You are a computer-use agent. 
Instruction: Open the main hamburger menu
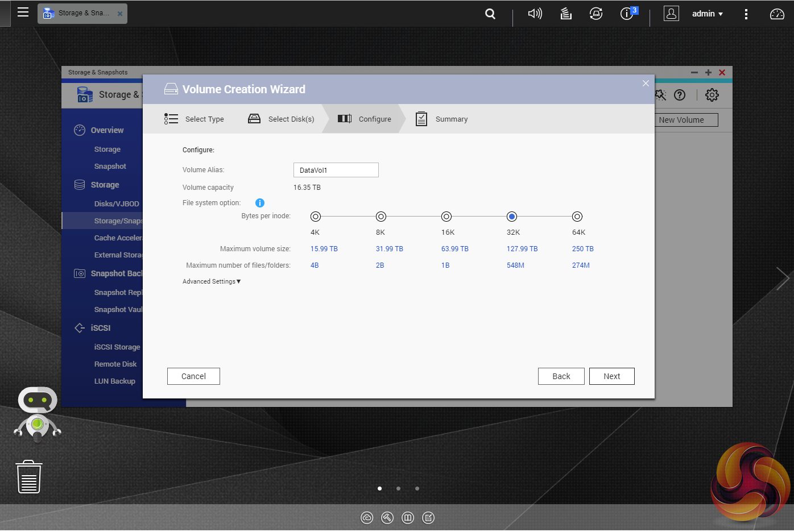click(23, 12)
